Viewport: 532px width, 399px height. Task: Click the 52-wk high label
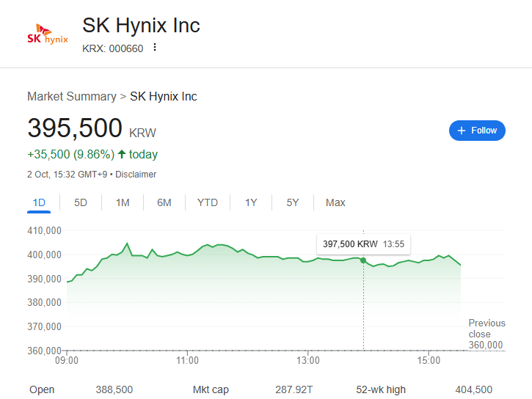380,389
